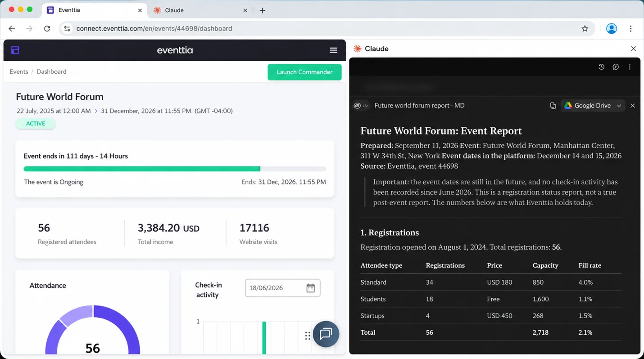Click the check-in activity date field

pyautogui.click(x=282, y=288)
